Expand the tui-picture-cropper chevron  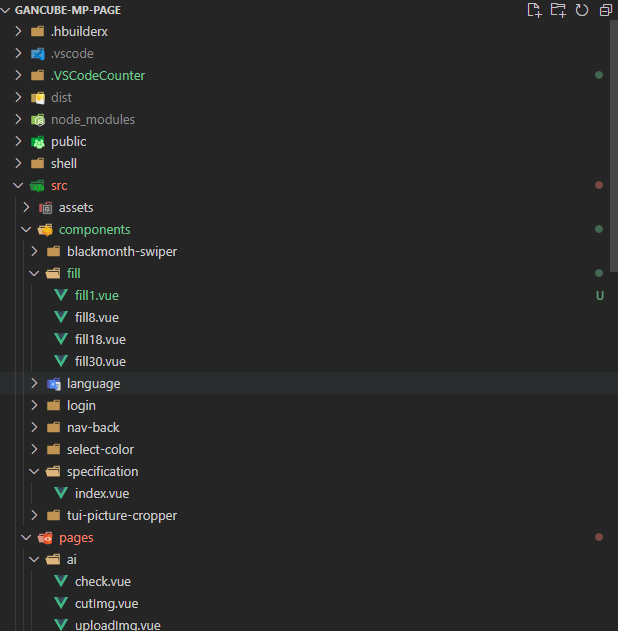point(34,516)
